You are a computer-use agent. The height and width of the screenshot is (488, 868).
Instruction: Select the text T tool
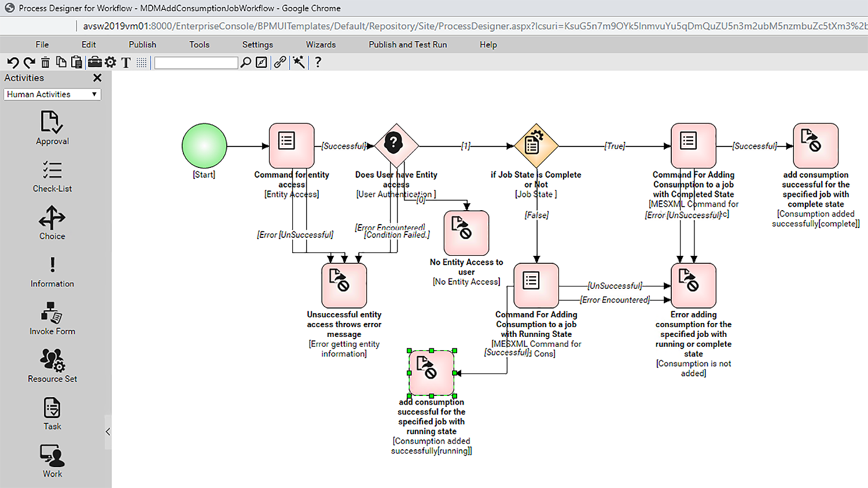(126, 63)
